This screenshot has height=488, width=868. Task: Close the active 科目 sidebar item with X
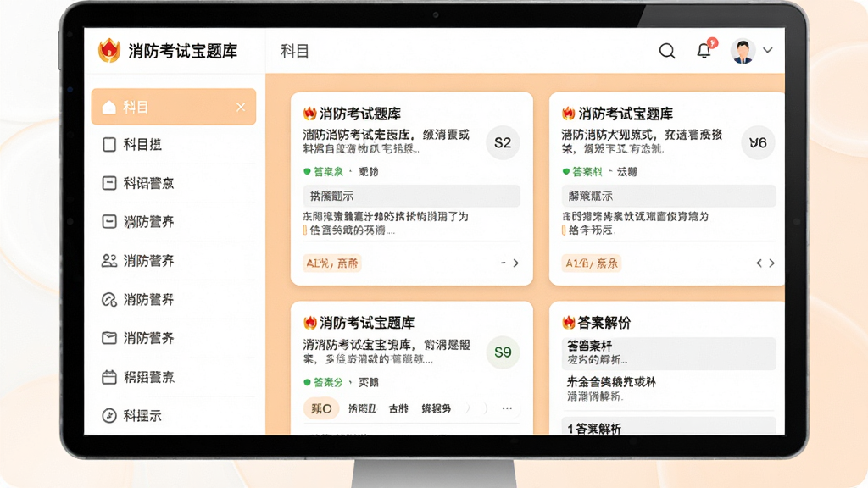[241, 107]
